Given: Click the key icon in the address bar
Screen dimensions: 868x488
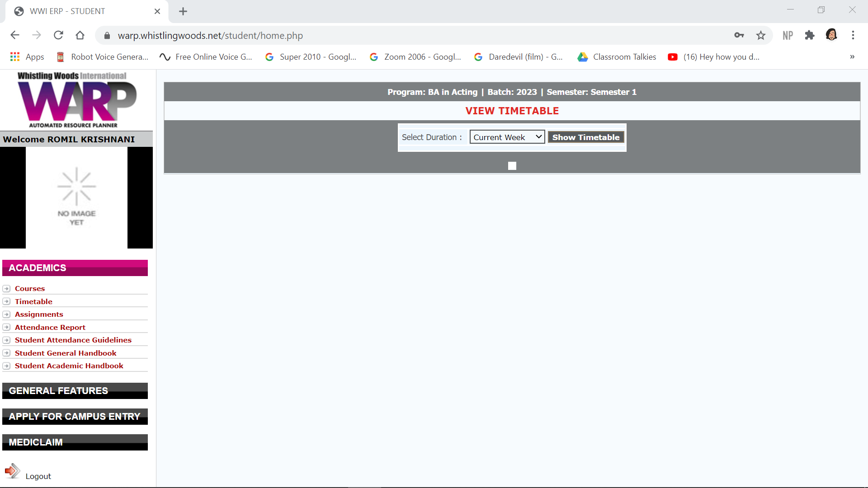Looking at the screenshot, I should 739,35.
